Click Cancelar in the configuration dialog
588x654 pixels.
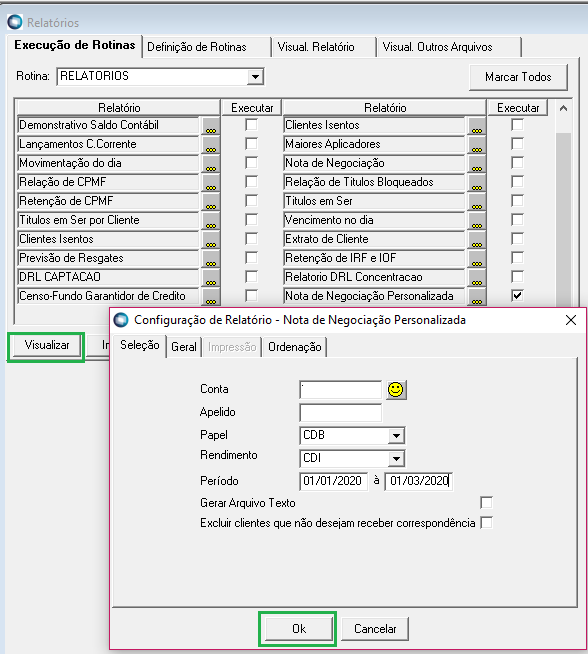click(375, 629)
